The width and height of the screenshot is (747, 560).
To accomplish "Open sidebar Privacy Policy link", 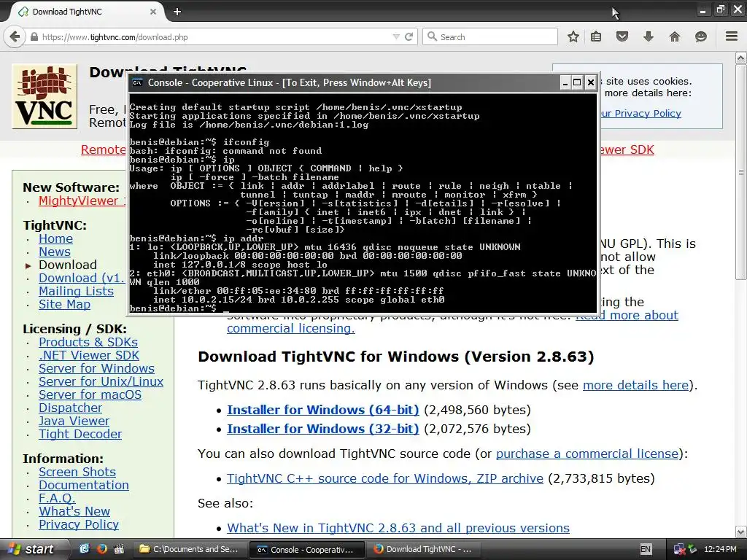I will (x=79, y=524).
